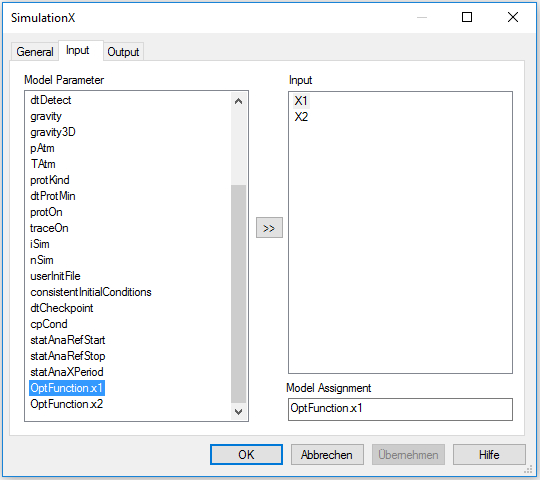This screenshot has height=480, width=540.
Task: Select OptFunction.x2 in Model Parameter list
Action: 66,404
